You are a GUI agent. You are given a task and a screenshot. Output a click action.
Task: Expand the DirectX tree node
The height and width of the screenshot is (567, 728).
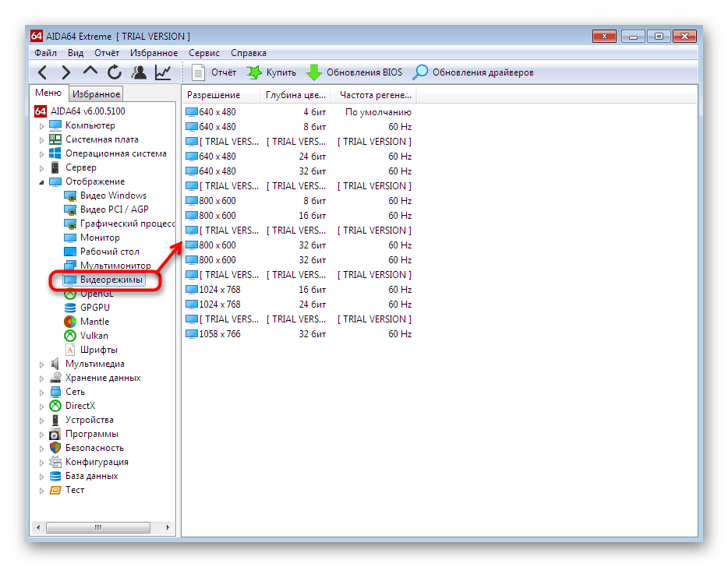click(41, 407)
